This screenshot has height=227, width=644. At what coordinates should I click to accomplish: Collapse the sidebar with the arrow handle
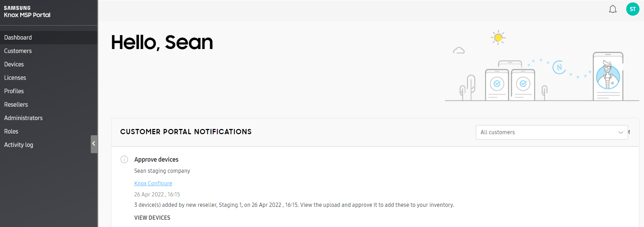[94, 144]
